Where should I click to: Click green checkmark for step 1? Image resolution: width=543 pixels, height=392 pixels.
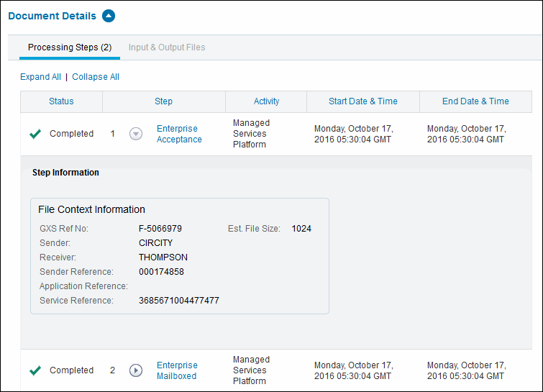pos(35,134)
